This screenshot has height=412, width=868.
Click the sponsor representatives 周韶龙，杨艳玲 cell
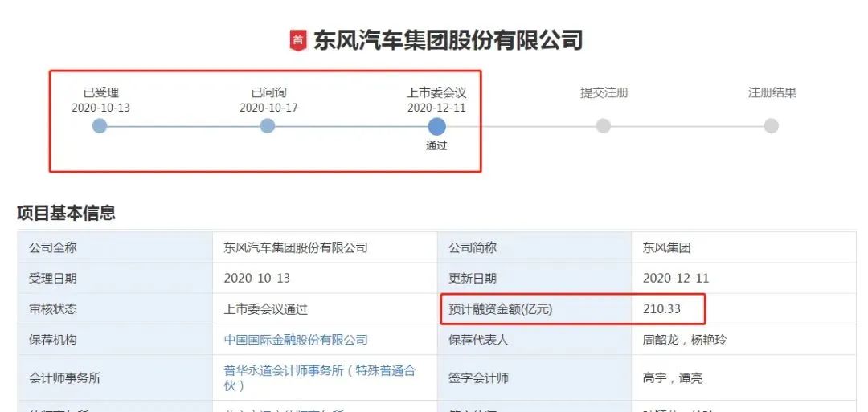[x=743, y=340]
